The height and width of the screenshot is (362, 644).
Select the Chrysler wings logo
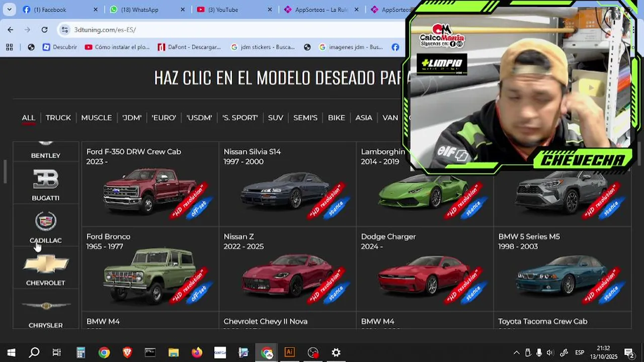pyautogui.click(x=46, y=306)
